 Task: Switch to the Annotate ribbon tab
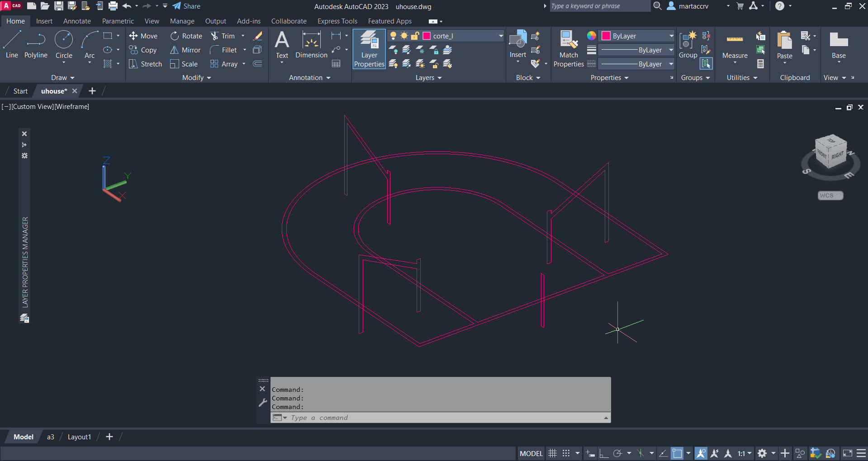(x=77, y=21)
